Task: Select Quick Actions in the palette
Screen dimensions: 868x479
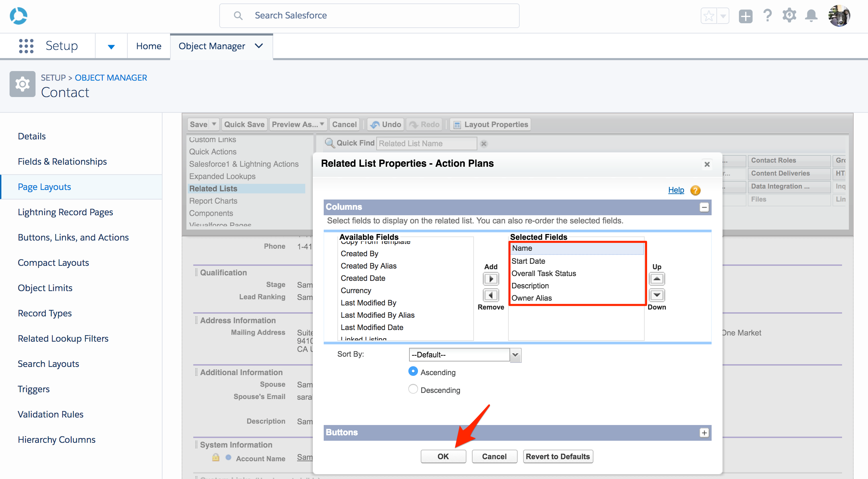Action: pos(213,152)
